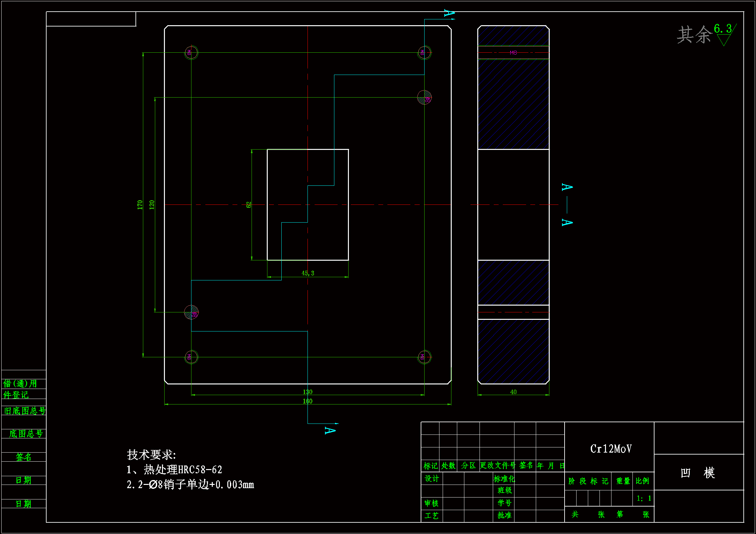Click the 1:1 scale value
Screen dimensions: 756x534
tap(644, 498)
